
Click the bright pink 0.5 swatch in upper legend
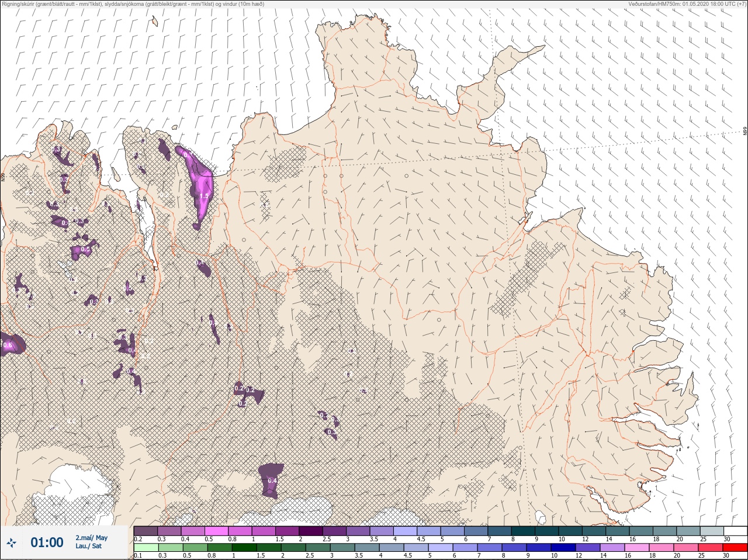pos(216,531)
